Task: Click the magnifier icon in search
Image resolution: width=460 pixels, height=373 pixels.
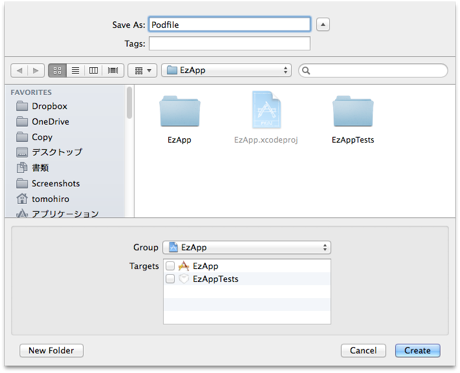Action: pos(306,71)
